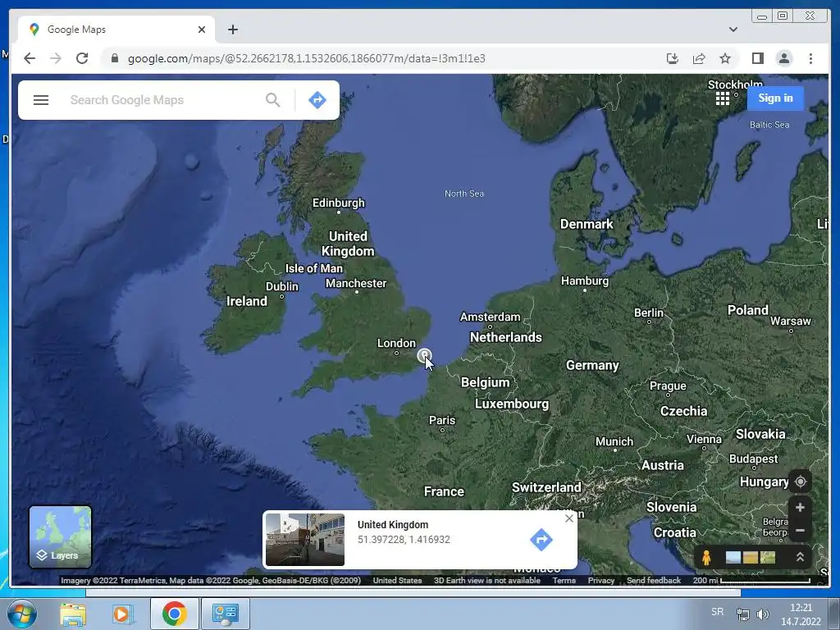
Task: Launch the media player taskbar icon
Action: pyautogui.click(x=122, y=614)
